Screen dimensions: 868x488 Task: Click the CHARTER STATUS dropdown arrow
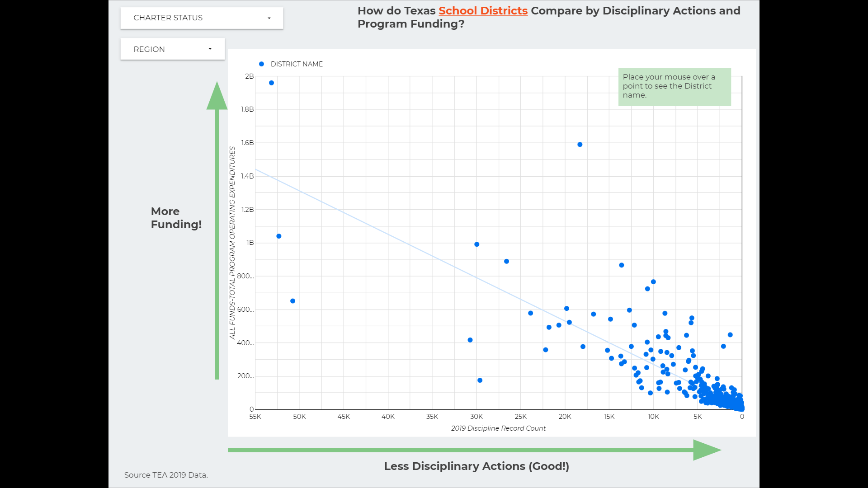pyautogui.click(x=269, y=18)
